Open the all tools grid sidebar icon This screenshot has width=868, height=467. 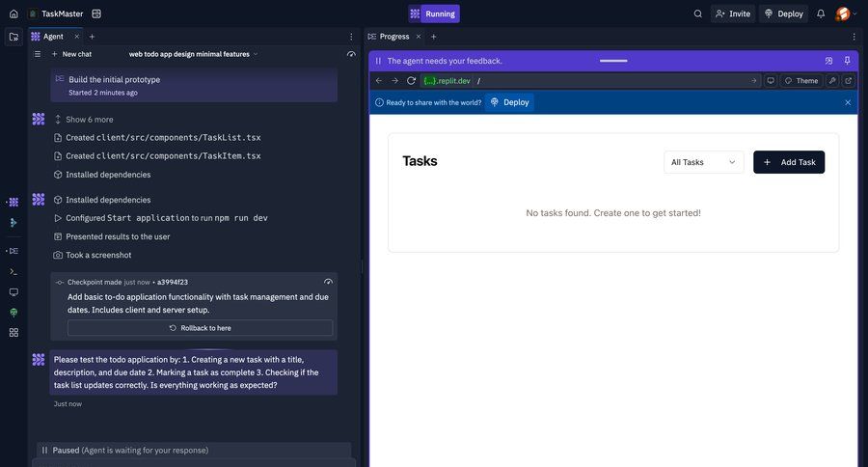14,332
